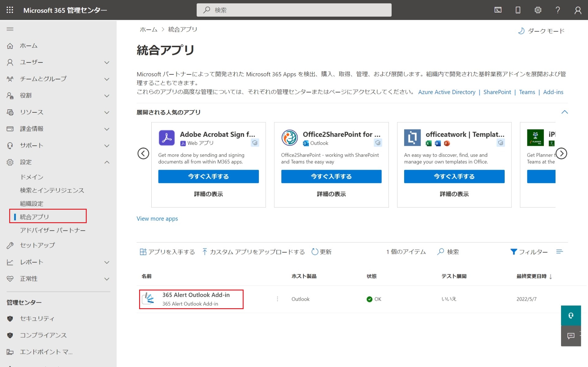Open the Cloud Shell terminal icon
Viewport: 588px width, 367px height.
[498, 10]
